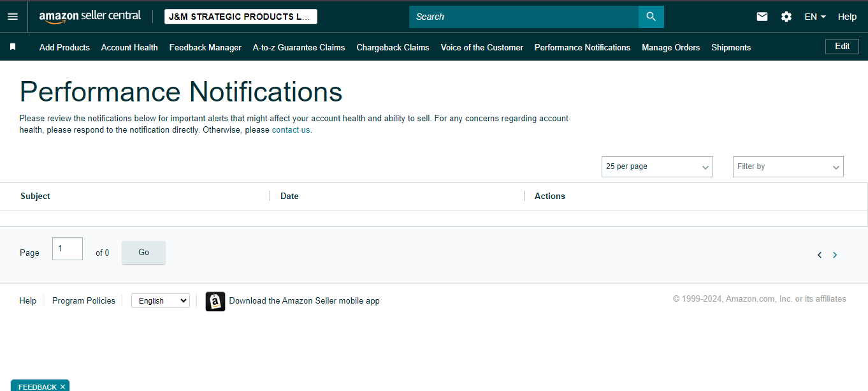Screen dimensions: 868x391
Task: Open the 25 per page dropdown
Action: (x=657, y=166)
